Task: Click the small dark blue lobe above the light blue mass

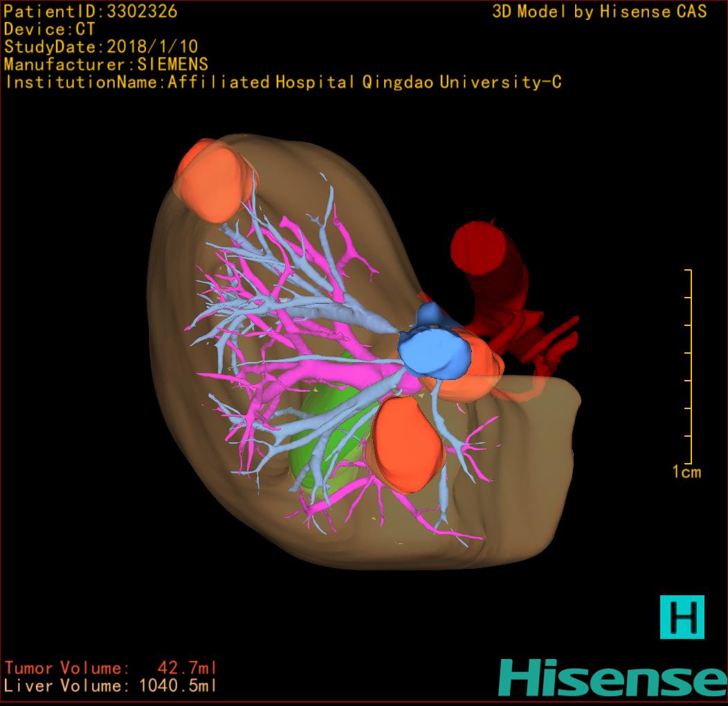Action: [430, 314]
